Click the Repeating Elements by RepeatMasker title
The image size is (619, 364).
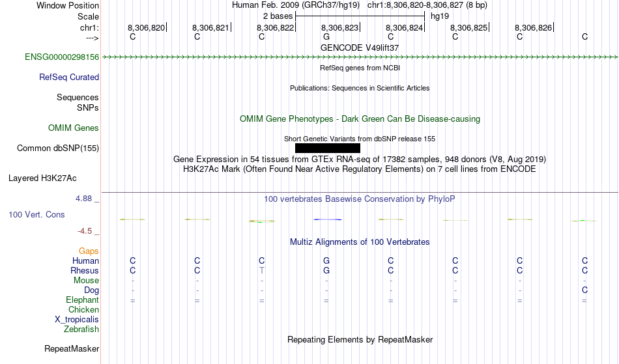[x=360, y=340]
